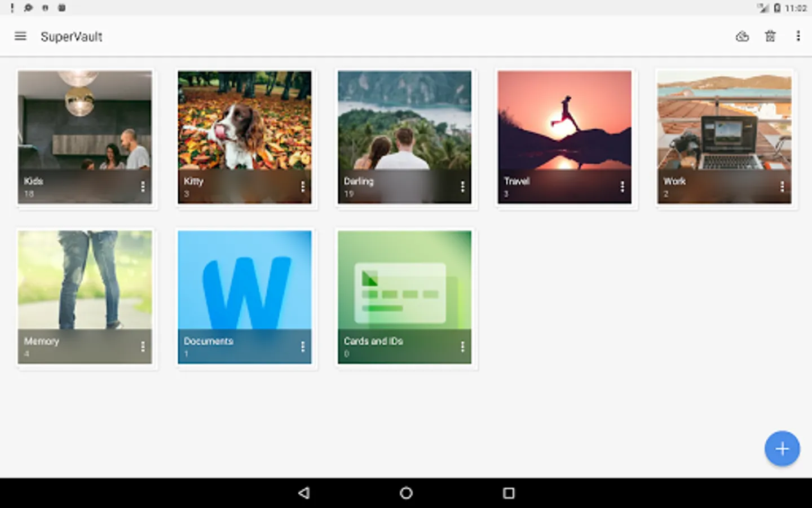Tap the Android home navigation button
The height and width of the screenshot is (508, 812).
click(406, 493)
